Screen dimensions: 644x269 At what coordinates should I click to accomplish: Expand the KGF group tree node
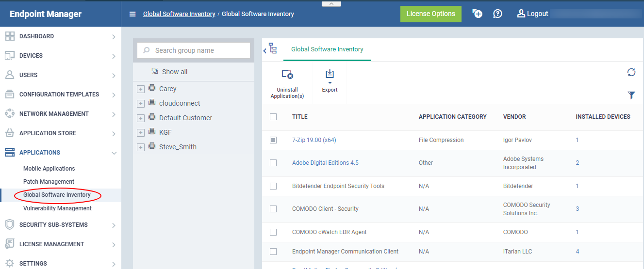[x=141, y=133]
